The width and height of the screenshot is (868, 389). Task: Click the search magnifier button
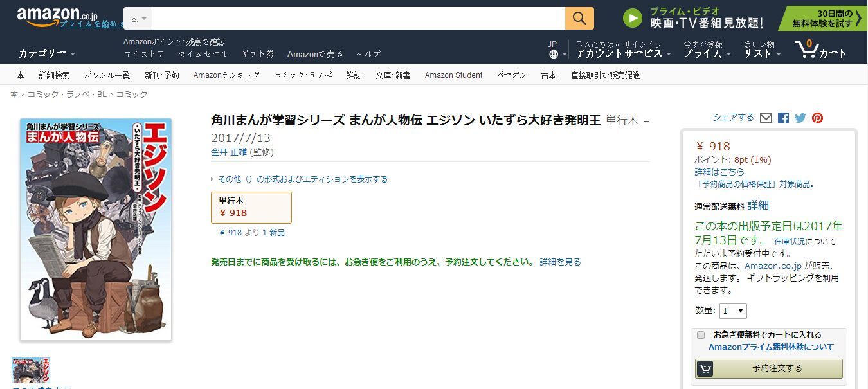tap(579, 19)
